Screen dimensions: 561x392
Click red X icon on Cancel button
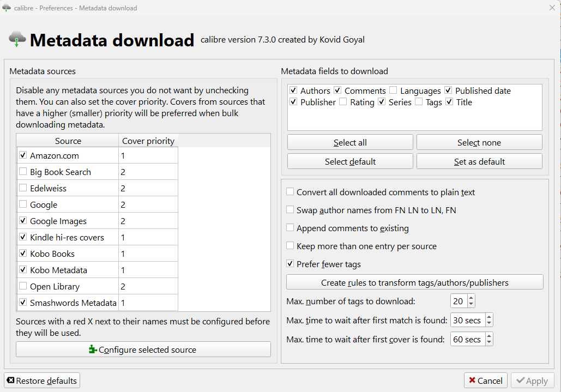click(472, 380)
